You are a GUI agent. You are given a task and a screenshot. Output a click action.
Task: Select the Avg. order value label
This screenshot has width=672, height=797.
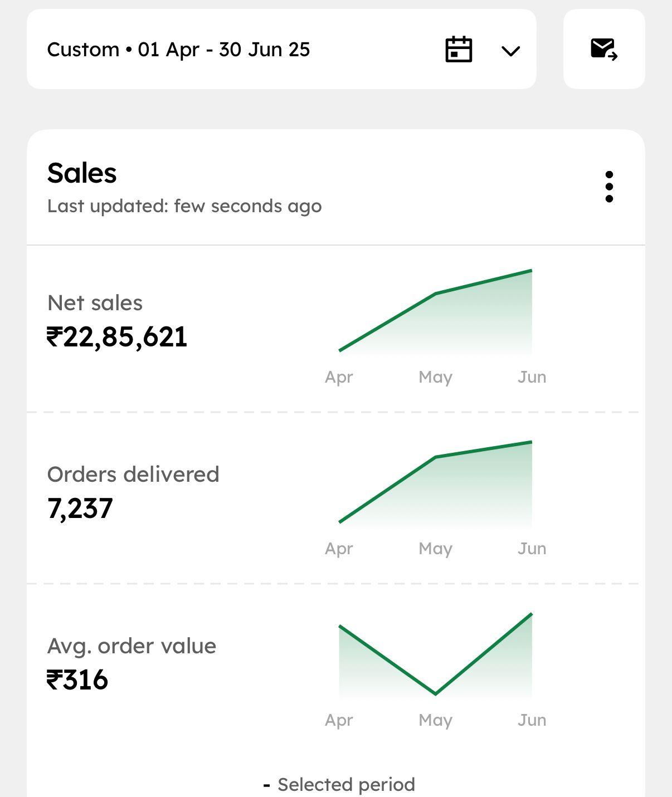coord(132,646)
